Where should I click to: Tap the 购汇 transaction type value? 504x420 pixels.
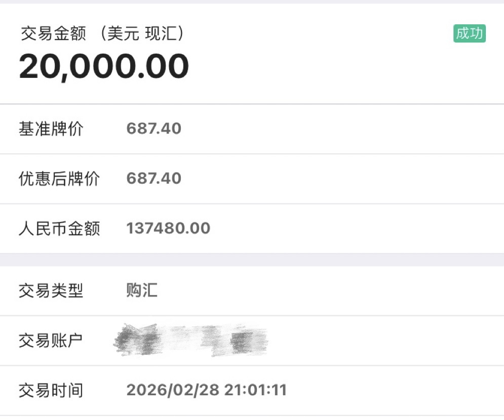point(142,290)
